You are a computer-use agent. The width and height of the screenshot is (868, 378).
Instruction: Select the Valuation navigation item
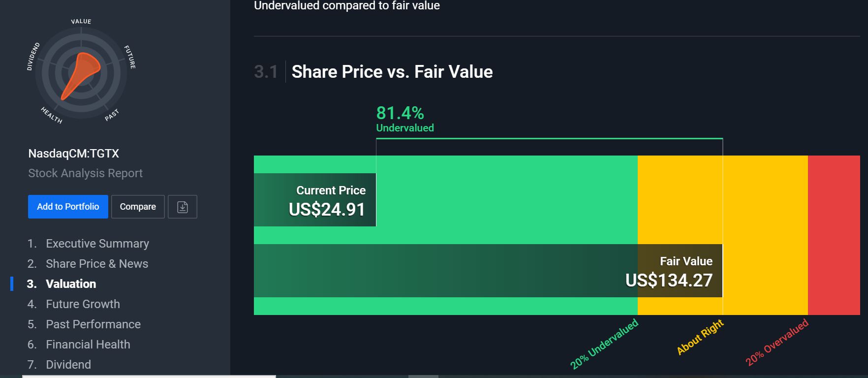[71, 284]
